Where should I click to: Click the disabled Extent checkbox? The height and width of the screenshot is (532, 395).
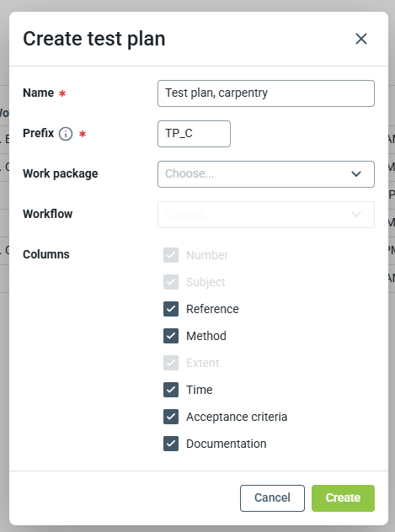(x=171, y=363)
